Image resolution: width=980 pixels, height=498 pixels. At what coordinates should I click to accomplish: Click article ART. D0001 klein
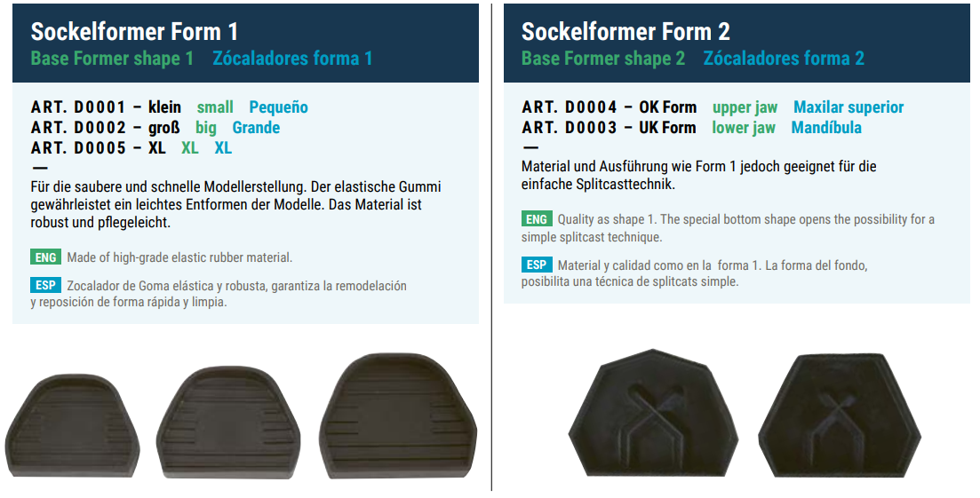coord(107,107)
